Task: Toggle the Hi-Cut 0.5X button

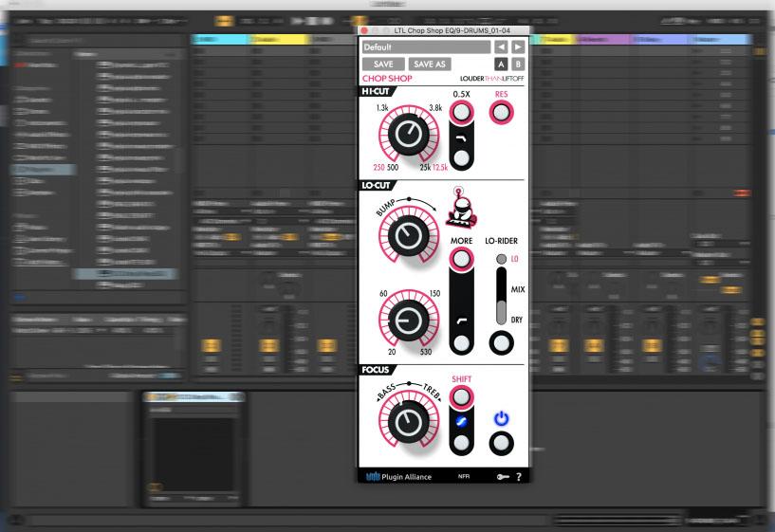Action: [462, 113]
